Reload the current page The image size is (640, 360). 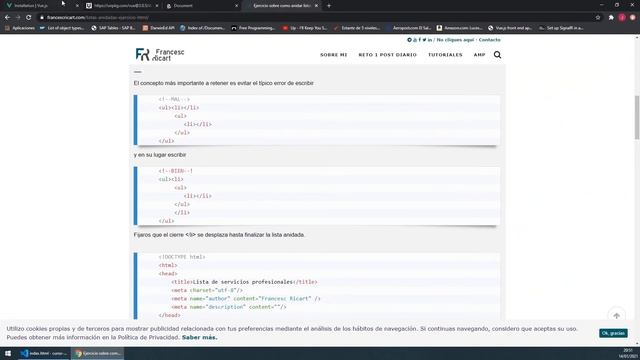point(29,18)
